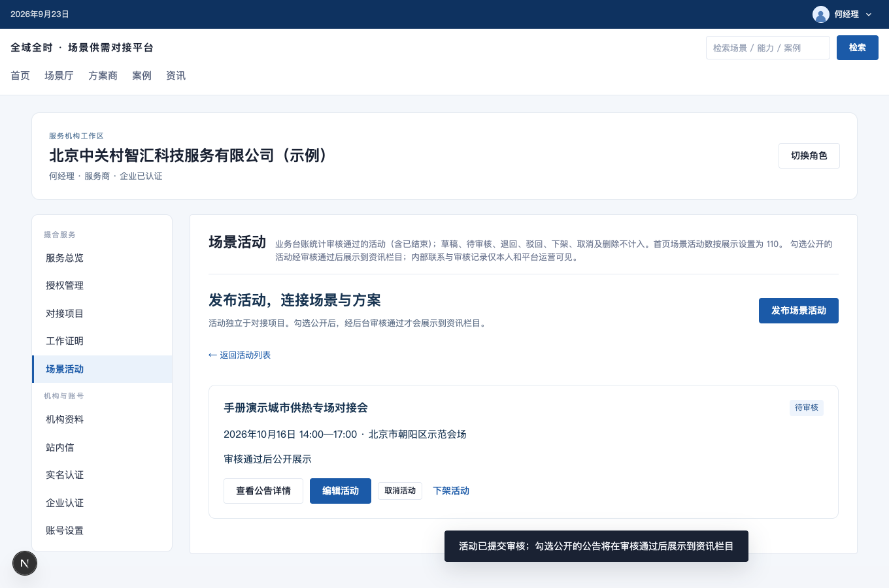This screenshot has height=588, width=889.
Task: Open 站内信 in the sidebar
Action: (x=102, y=448)
